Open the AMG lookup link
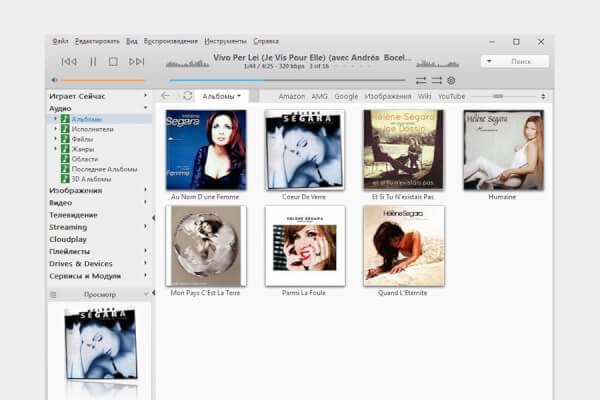Image resolution: width=600 pixels, height=400 pixels. [320, 96]
